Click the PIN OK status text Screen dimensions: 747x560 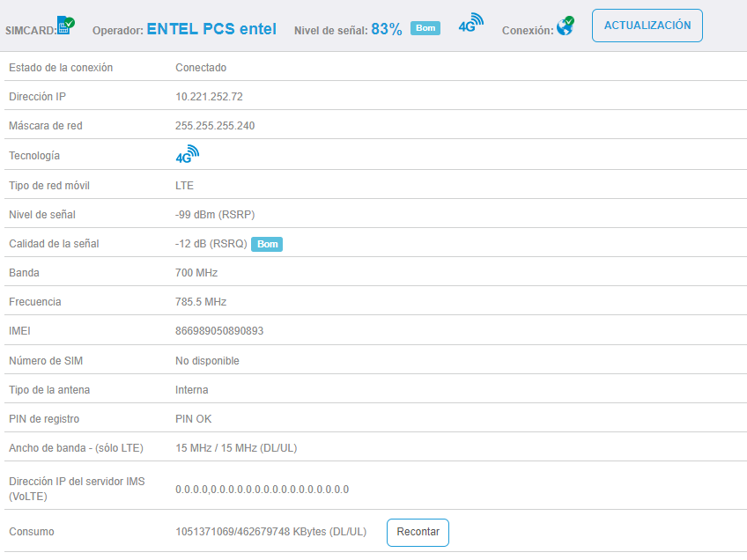(194, 419)
